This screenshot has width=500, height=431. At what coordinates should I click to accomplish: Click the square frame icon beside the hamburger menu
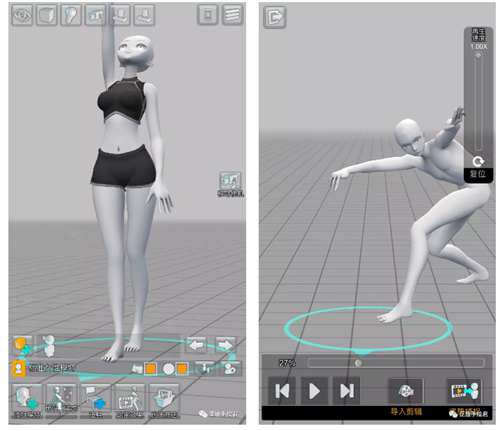(x=208, y=15)
